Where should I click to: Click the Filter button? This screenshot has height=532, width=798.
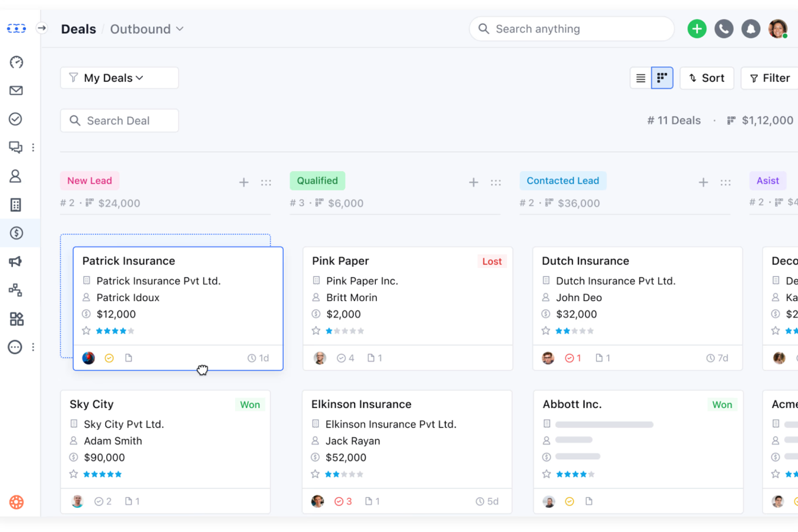[770, 78]
